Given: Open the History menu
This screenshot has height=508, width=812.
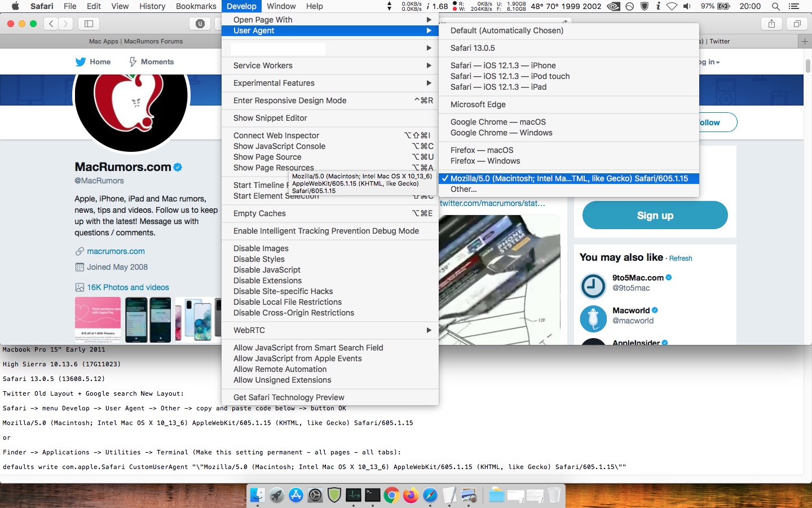Looking at the screenshot, I should tap(152, 6).
